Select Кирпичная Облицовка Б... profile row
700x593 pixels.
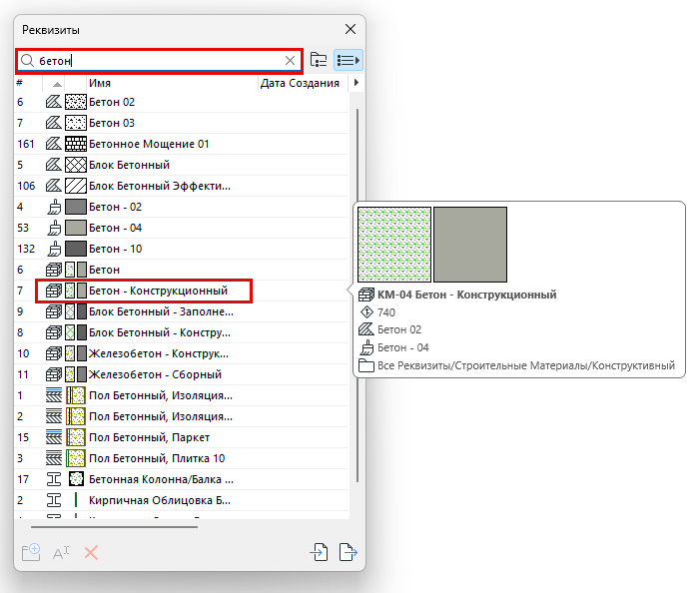182,500
